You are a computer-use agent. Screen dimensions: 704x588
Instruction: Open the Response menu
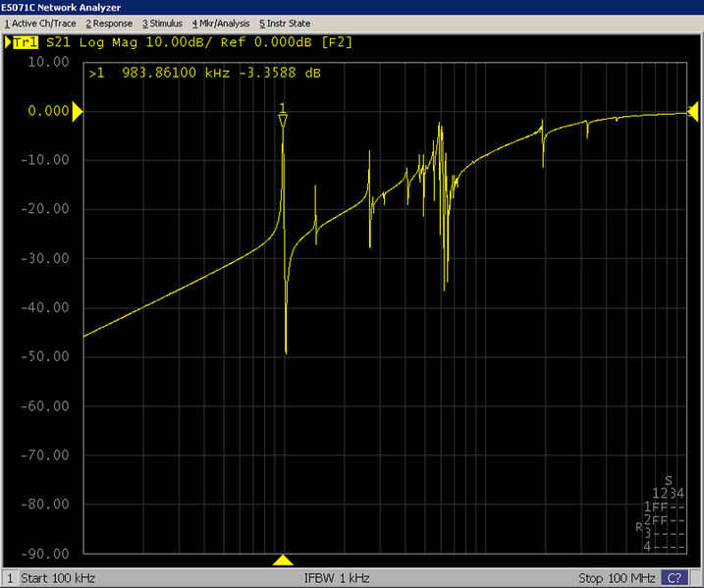point(109,23)
